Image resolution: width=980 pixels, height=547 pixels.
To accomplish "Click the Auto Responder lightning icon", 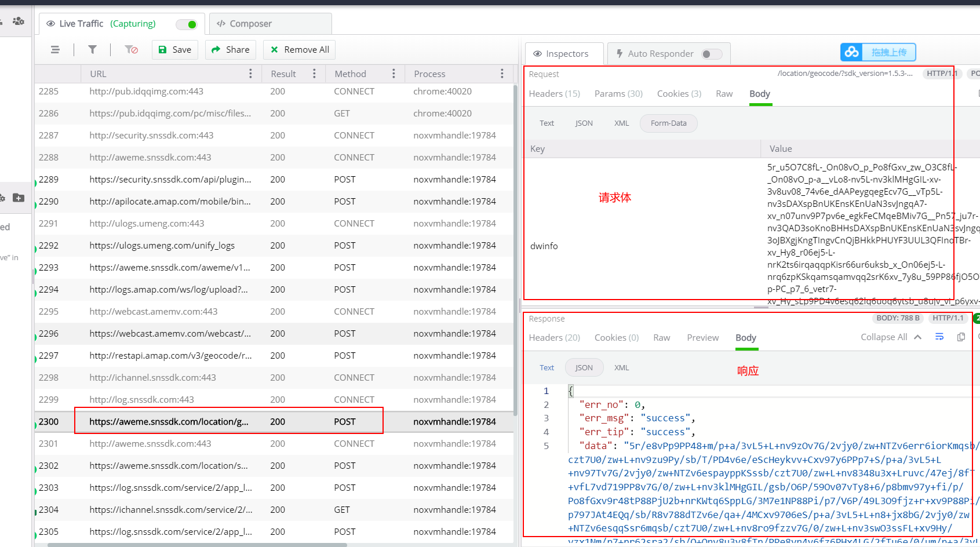I will tap(620, 53).
